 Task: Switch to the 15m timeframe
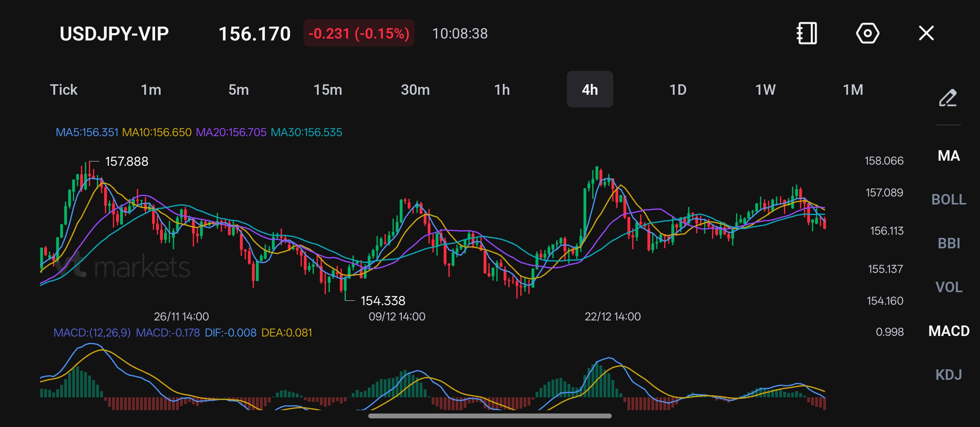click(x=327, y=90)
